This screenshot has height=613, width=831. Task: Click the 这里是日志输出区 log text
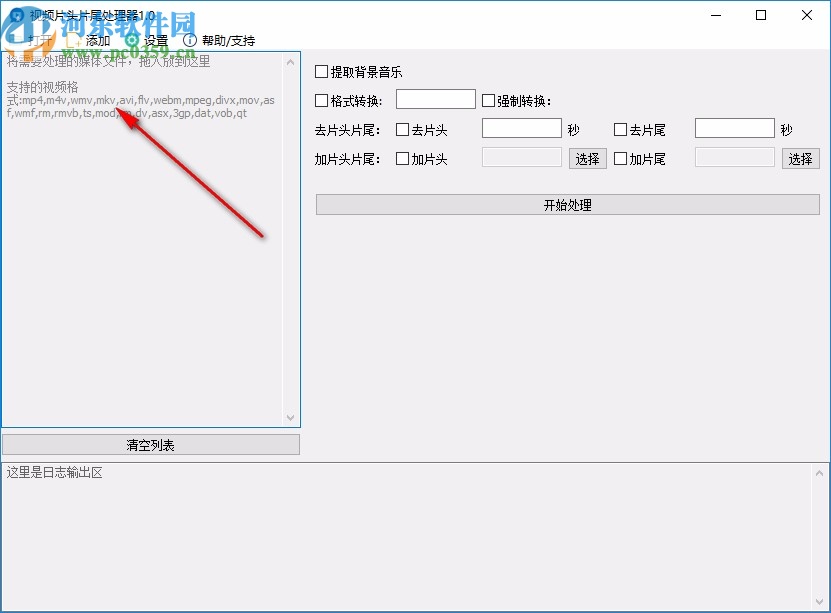click(x=55, y=473)
